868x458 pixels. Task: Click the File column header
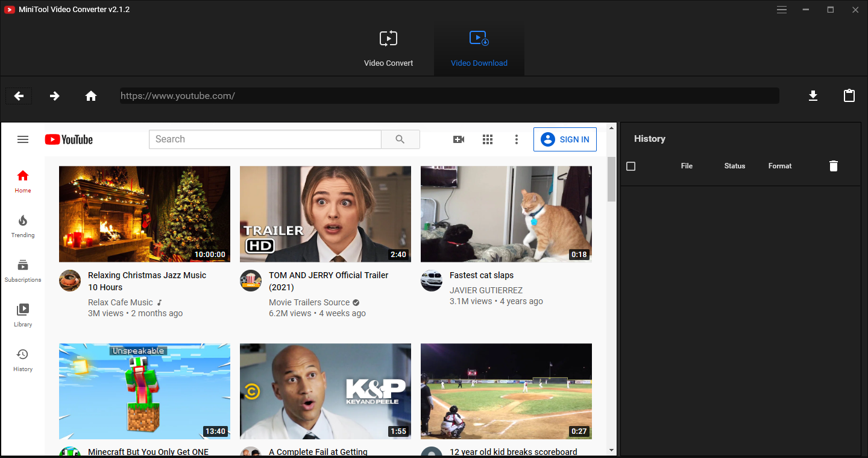click(x=687, y=166)
